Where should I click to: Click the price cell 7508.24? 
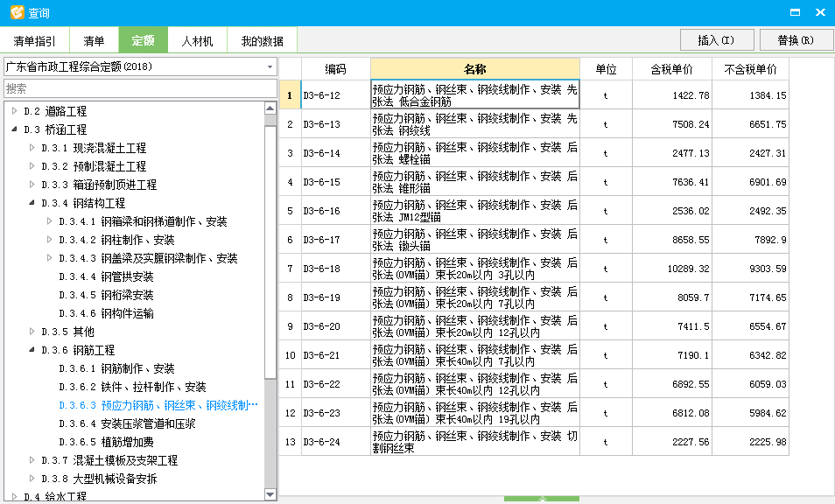click(x=672, y=124)
